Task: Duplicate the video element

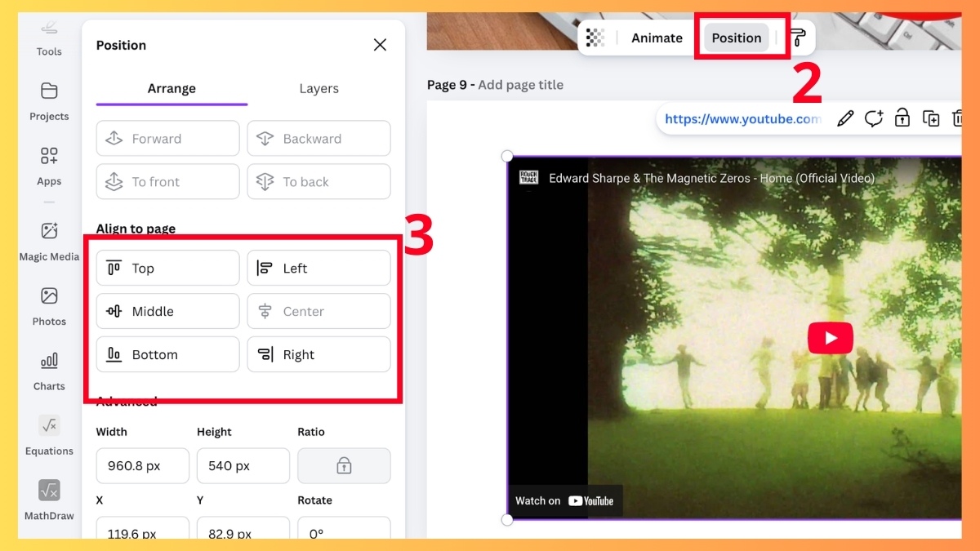Action: coord(931,118)
